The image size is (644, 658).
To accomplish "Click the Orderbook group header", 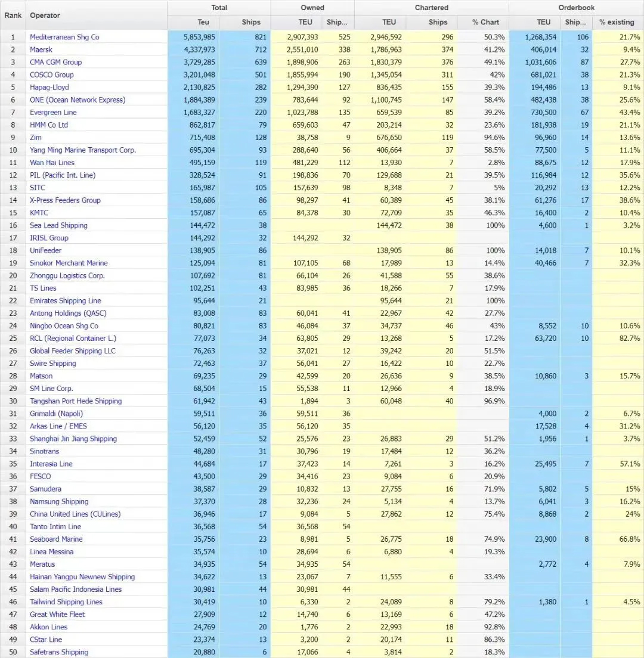I will click(577, 8).
